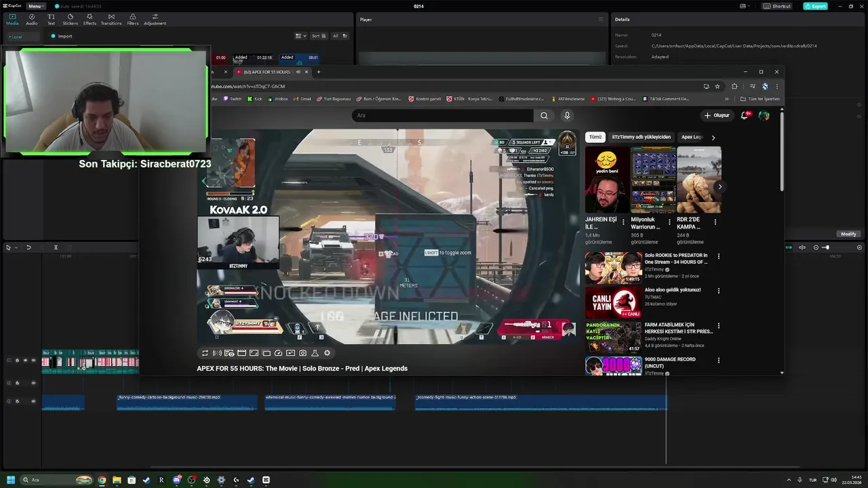Mute the top video track
The width and height of the screenshot is (868, 488).
pyautogui.click(x=33, y=361)
